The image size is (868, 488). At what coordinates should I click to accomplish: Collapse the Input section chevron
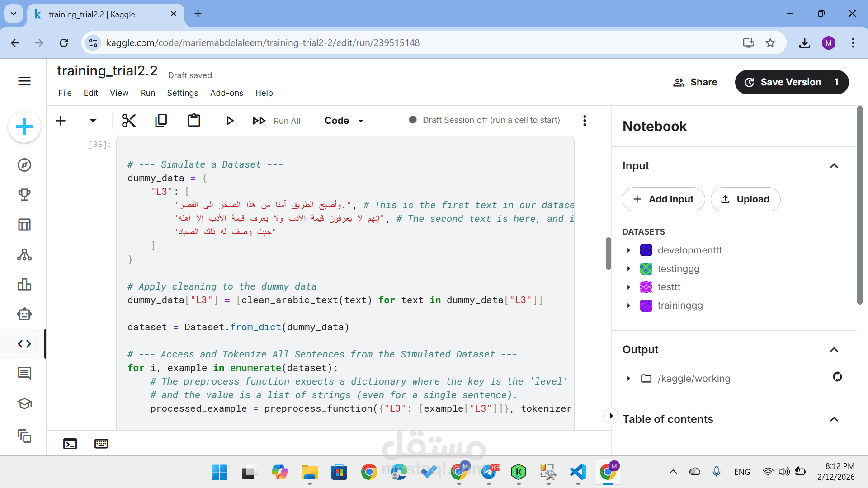tap(834, 166)
